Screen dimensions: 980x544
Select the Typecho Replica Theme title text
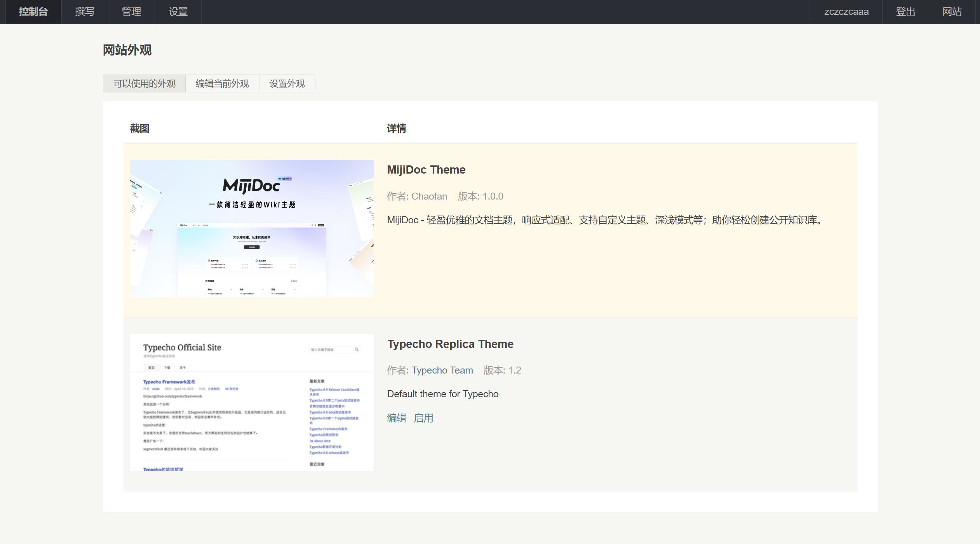(x=450, y=344)
